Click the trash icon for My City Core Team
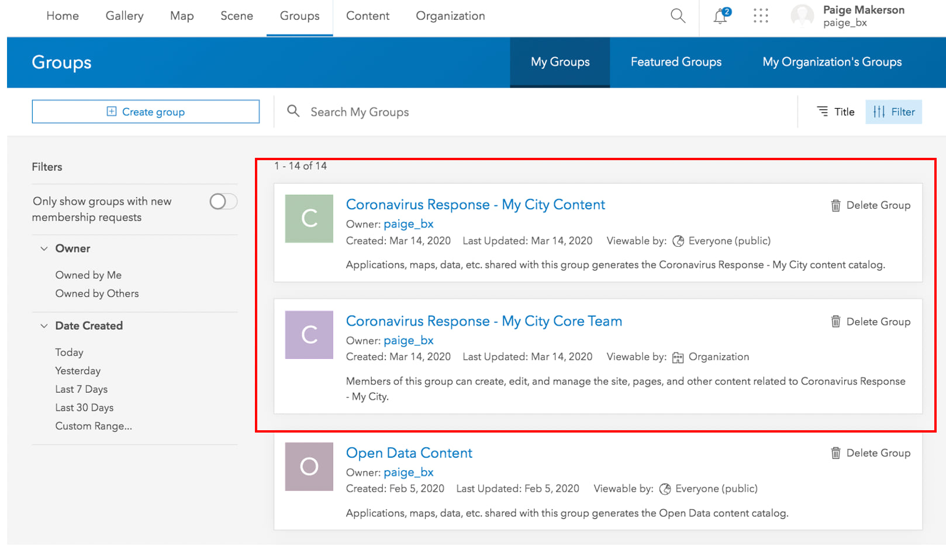The height and width of the screenshot is (560, 946). click(x=835, y=322)
